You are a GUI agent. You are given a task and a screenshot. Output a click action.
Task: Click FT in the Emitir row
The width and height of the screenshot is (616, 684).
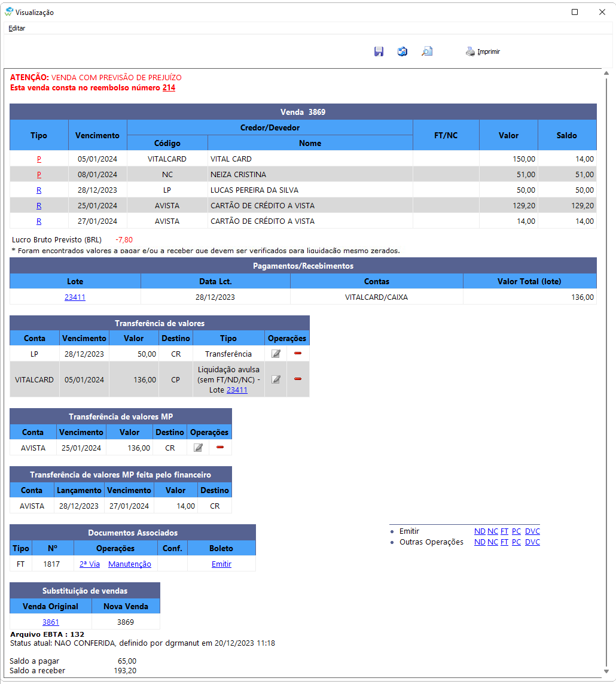pos(504,531)
